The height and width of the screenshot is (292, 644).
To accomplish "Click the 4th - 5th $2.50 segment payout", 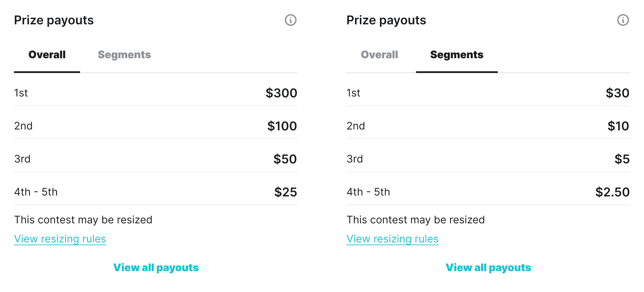I will pyautogui.click(x=488, y=192).
